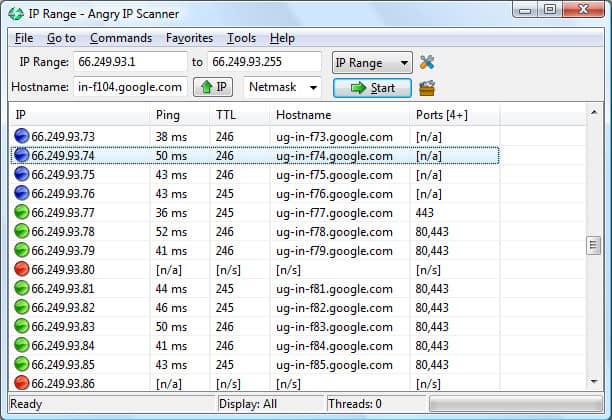The image size is (612, 420).
Task: Sort by the Hostname column header
Action: pos(340,115)
